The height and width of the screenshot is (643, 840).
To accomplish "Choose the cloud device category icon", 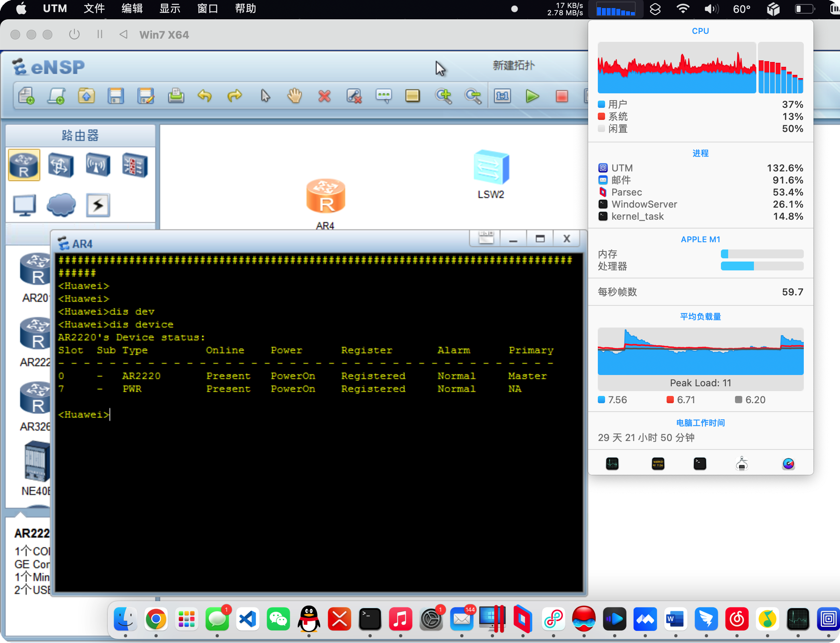I will click(61, 205).
